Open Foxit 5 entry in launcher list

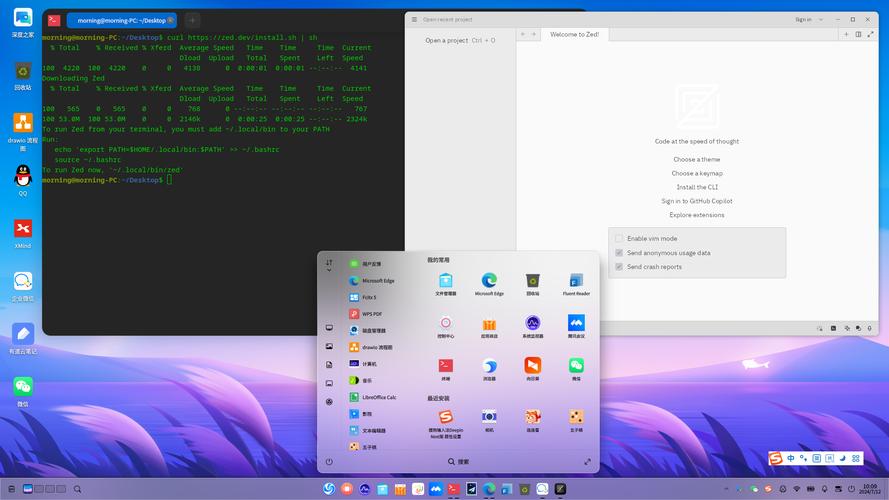(363, 297)
